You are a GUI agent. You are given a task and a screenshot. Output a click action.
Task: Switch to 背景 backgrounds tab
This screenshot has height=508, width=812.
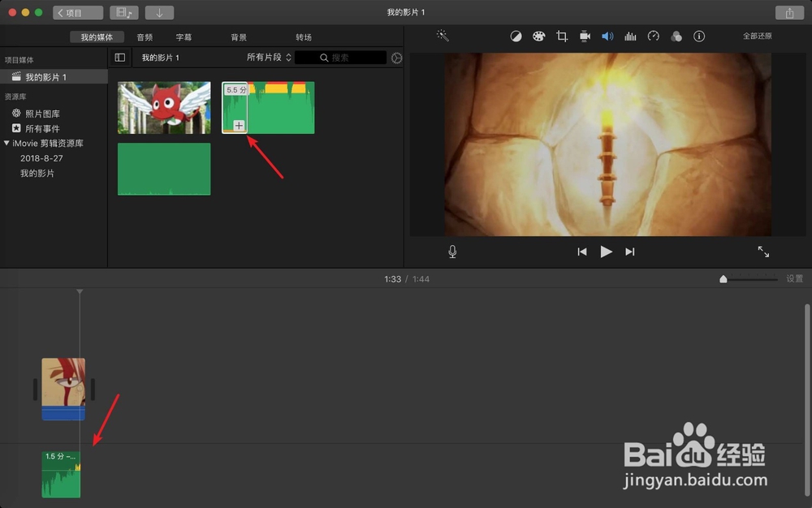pos(239,37)
